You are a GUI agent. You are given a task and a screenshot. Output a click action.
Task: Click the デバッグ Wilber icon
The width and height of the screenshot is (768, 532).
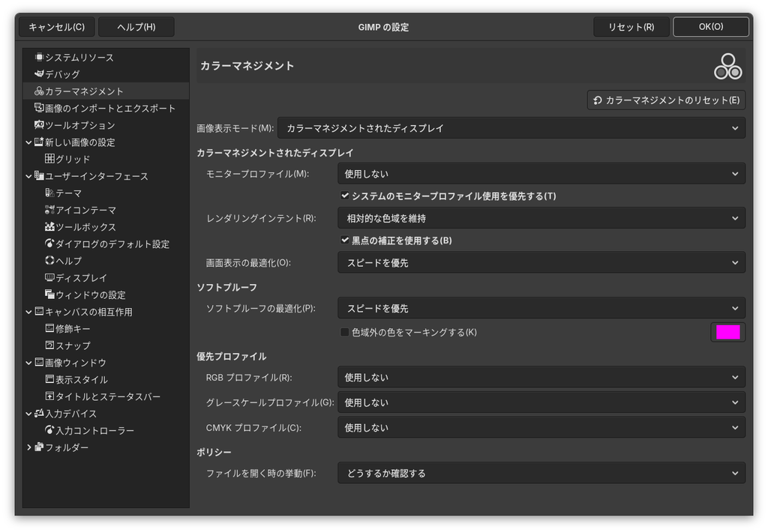39,74
